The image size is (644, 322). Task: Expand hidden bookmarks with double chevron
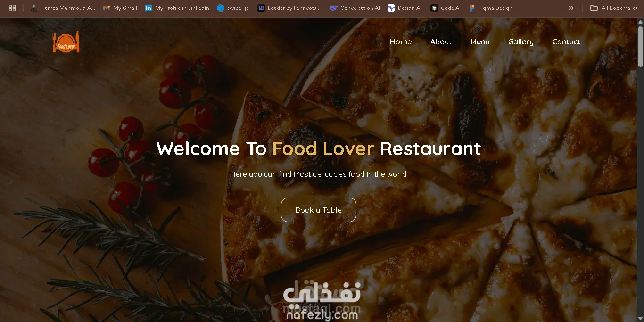pyautogui.click(x=571, y=8)
